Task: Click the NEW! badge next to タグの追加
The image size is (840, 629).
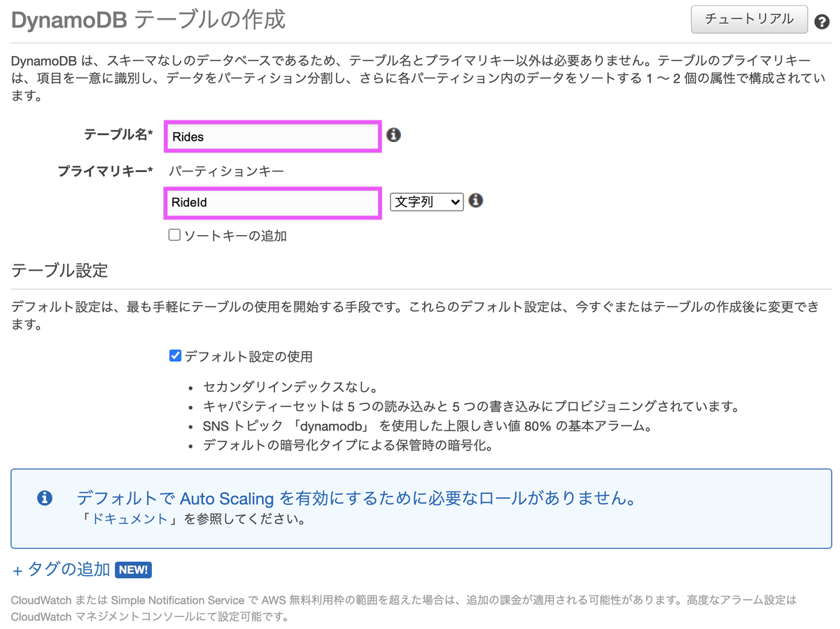Action: (x=133, y=570)
